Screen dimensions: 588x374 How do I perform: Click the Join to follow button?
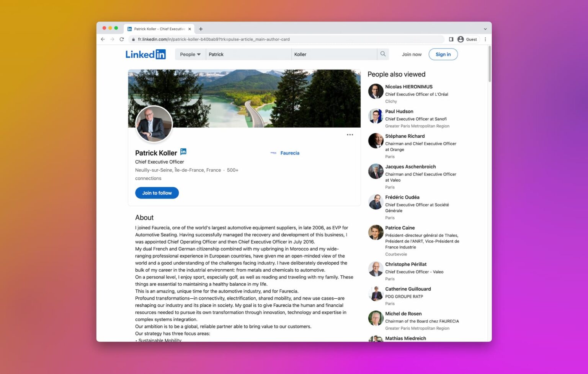157,193
